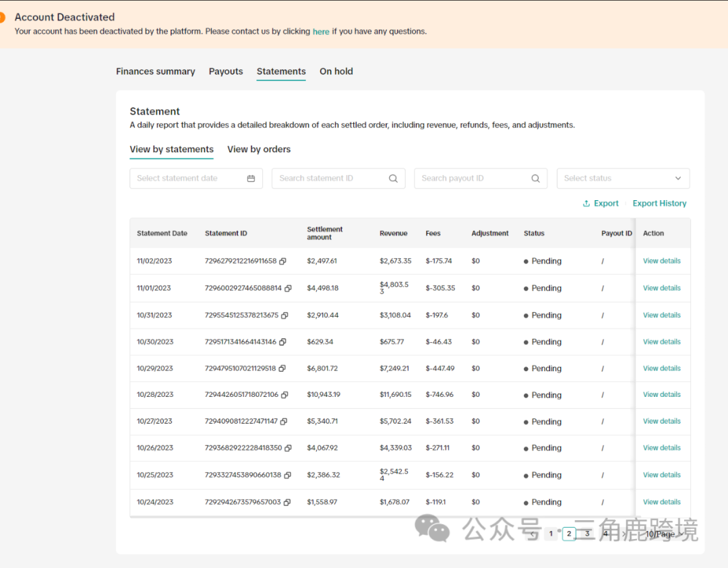The image size is (728, 568).
Task: View details for 10/27/2023 statement
Action: tap(662, 421)
